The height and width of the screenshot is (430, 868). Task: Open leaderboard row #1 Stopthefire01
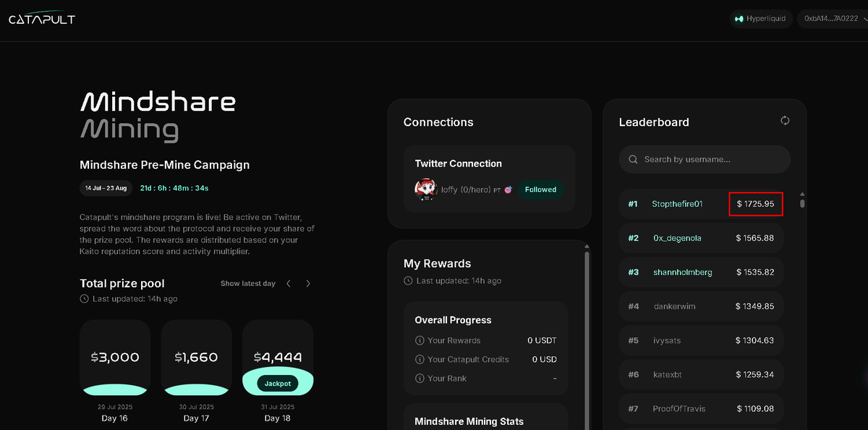pyautogui.click(x=701, y=204)
